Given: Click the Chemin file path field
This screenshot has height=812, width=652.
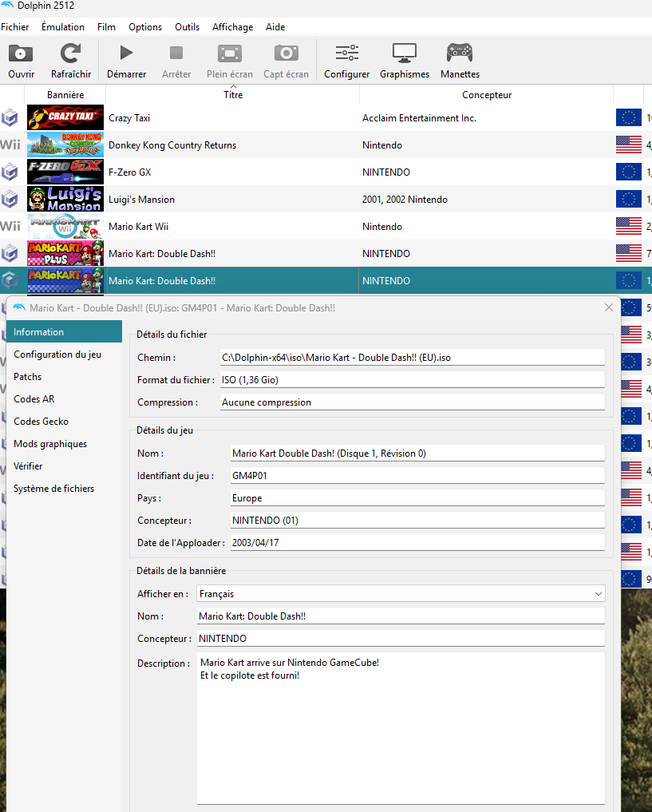Looking at the screenshot, I should 412,358.
